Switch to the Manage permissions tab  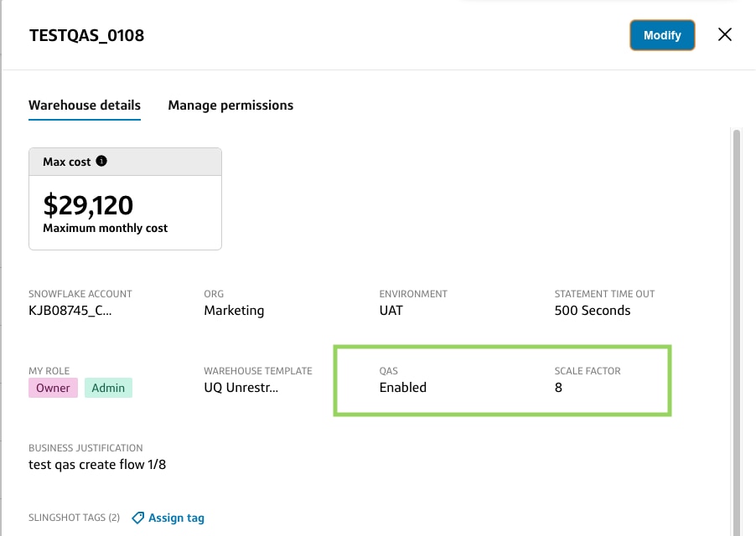[x=231, y=105]
